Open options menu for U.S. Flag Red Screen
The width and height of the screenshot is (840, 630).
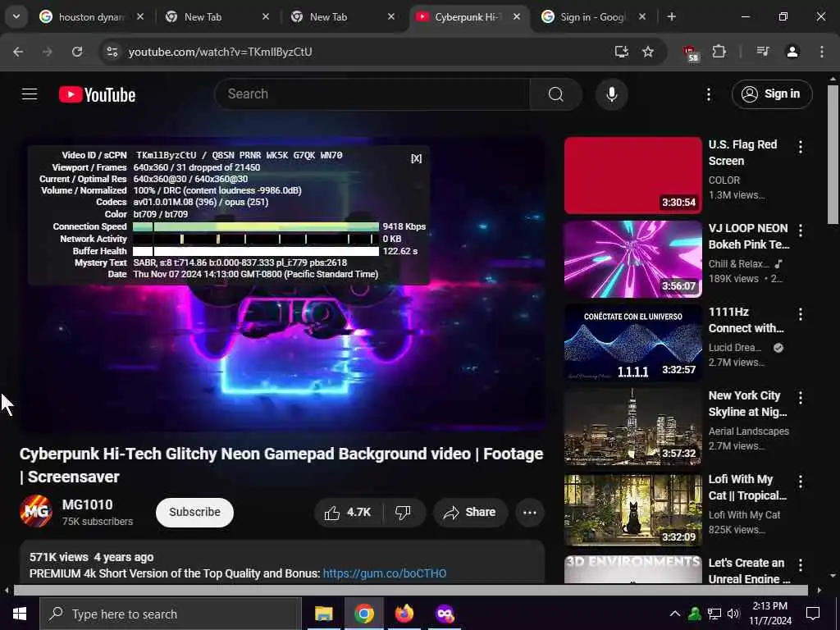[801, 147]
